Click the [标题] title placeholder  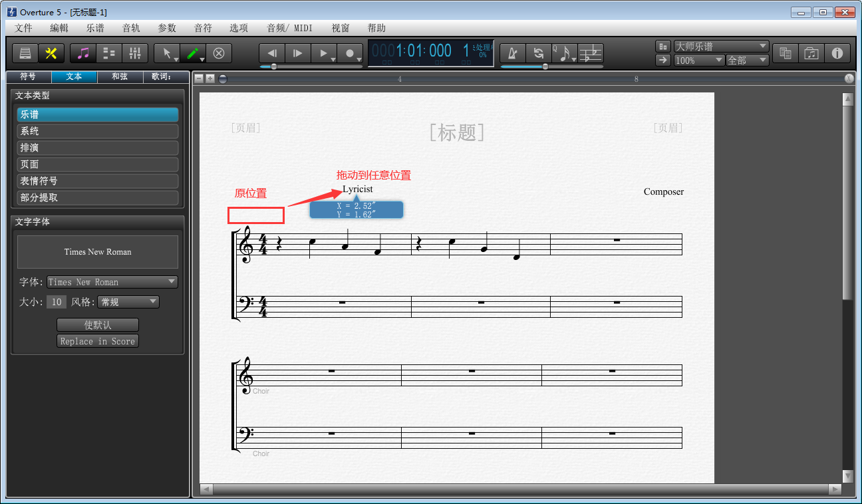click(458, 132)
